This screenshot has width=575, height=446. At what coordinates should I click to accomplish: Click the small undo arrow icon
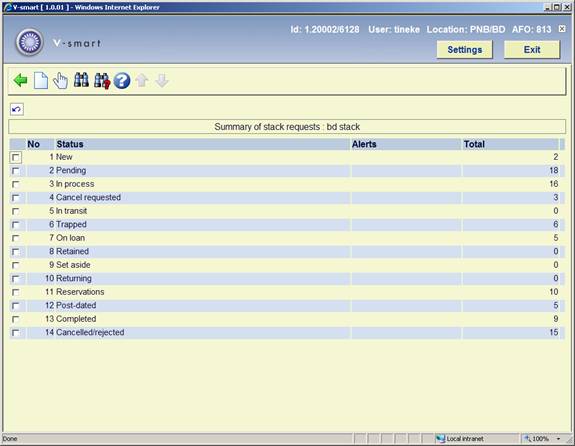click(17, 109)
